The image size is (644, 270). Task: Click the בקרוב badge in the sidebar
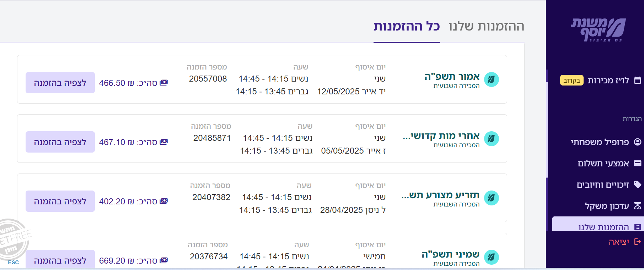(571, 81)
